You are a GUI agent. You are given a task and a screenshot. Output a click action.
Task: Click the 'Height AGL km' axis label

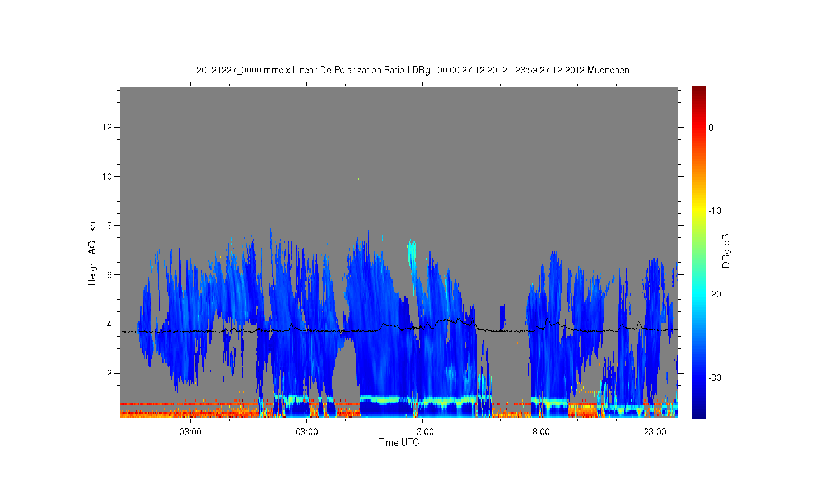[92, 252]
